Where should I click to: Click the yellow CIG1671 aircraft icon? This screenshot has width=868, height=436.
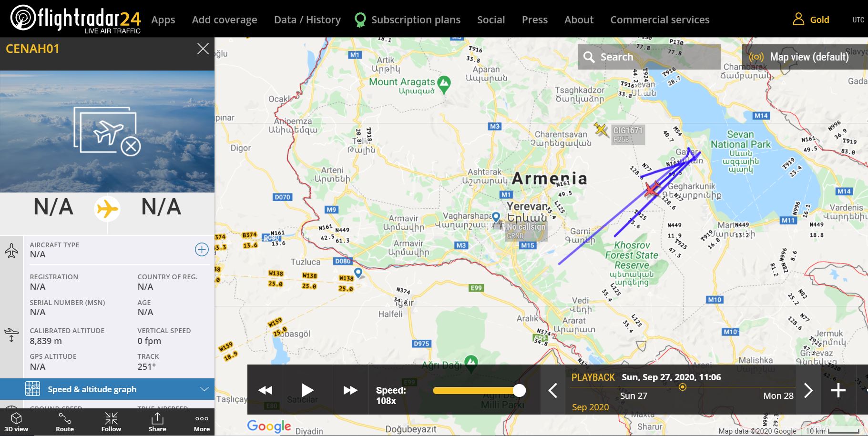pos(601,130)
